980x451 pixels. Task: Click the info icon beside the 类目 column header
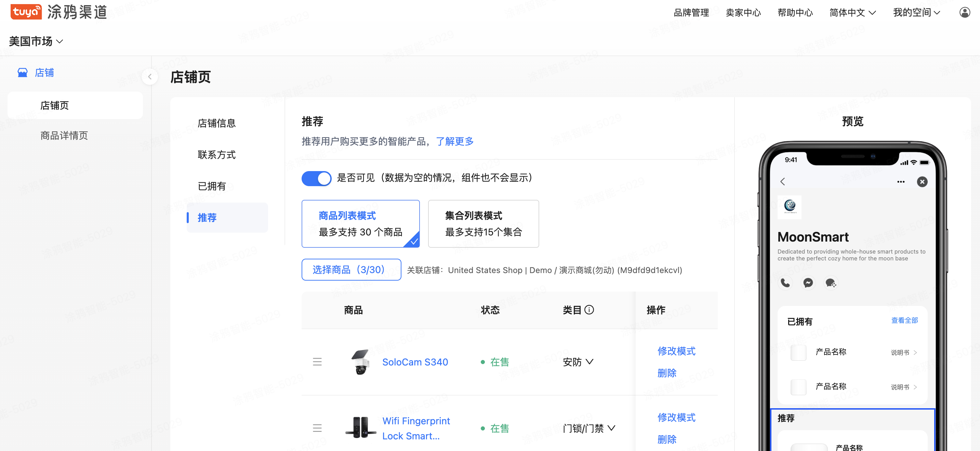tap(590, 309)
